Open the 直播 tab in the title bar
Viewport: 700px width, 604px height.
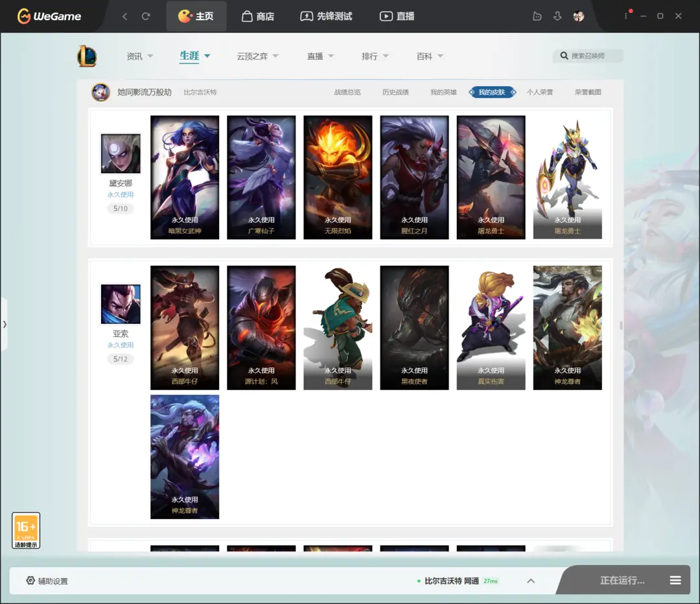(x=397, y=16)
